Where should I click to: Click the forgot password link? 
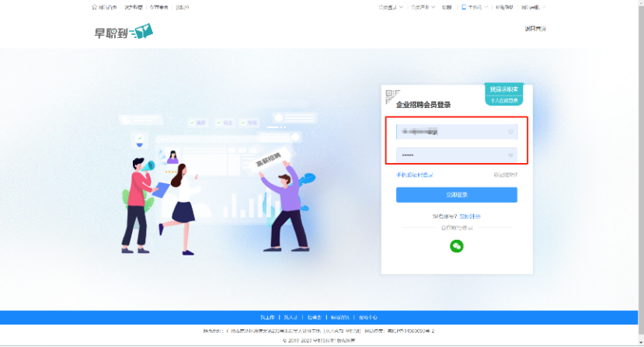pos(505,175)
